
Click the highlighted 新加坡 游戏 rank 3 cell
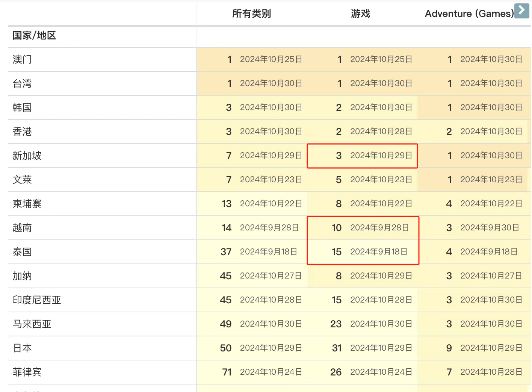[362, 156]
